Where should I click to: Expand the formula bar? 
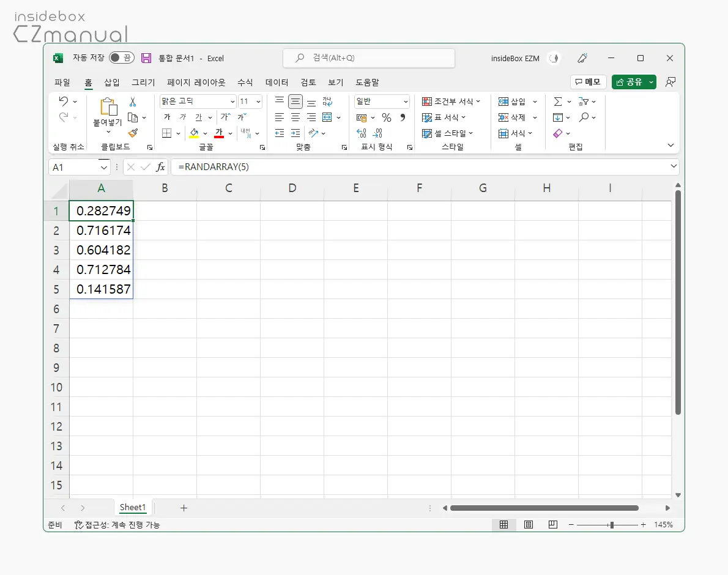click(x=674, y=166)
